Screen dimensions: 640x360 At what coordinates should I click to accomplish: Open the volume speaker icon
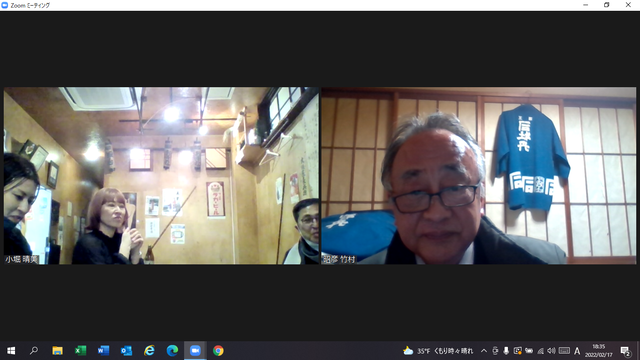551,351
